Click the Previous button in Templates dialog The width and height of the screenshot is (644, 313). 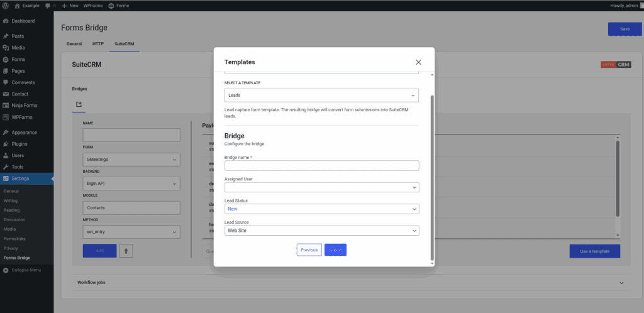tap(309, 250)
